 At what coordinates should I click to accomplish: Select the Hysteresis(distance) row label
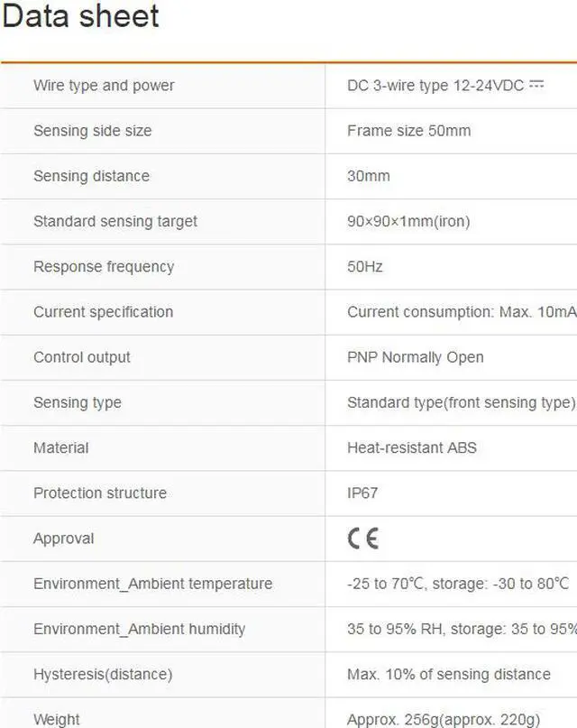pos(102,674)
